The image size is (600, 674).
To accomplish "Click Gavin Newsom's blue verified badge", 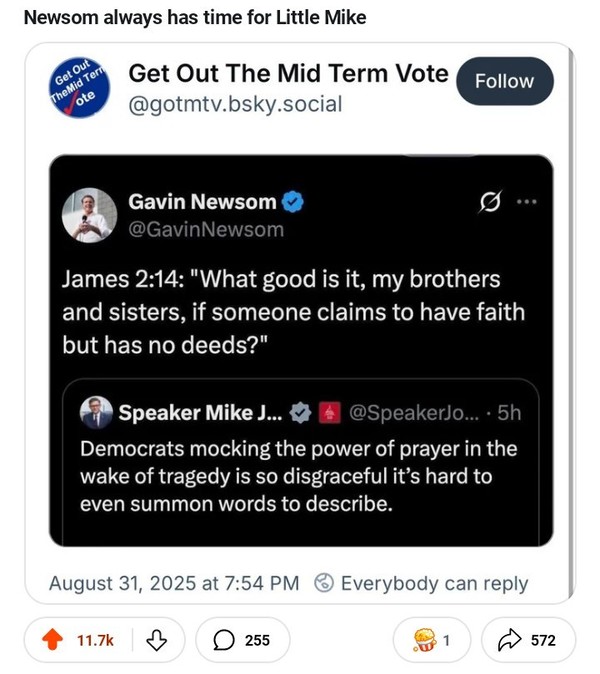I will (292, 202).
